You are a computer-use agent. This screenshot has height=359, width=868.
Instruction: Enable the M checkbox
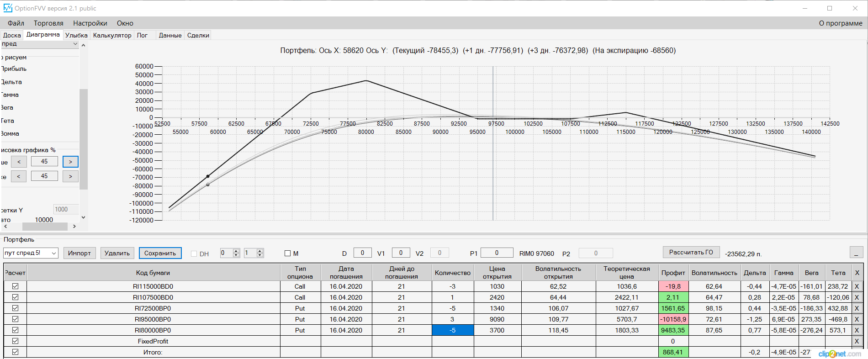click(287, 253)
